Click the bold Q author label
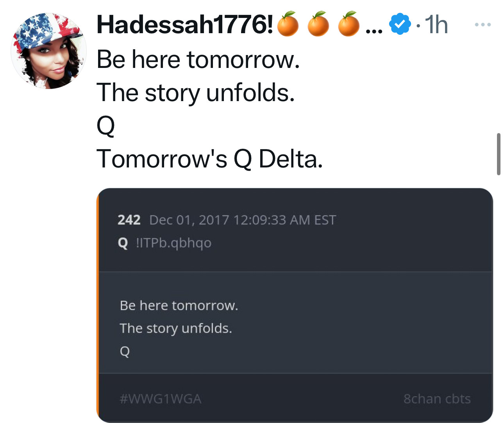 123,243
